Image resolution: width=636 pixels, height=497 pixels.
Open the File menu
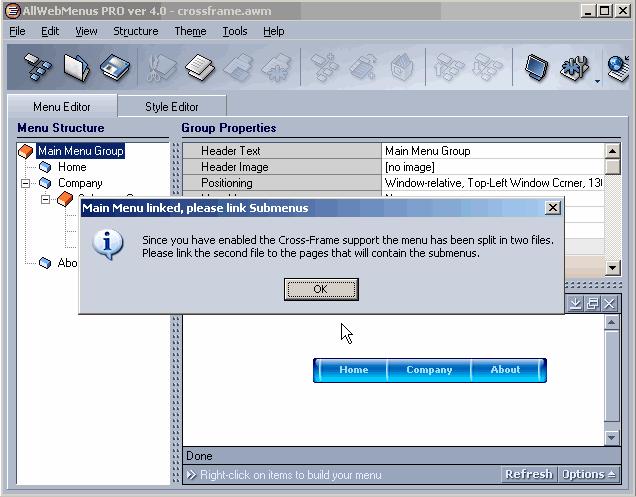(17, 31)
